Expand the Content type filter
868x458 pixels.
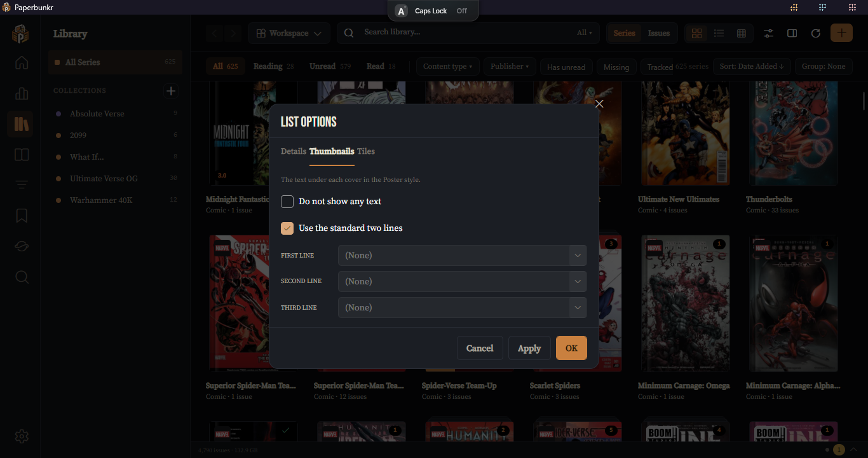pyautogui.click(x=448, y=66)
